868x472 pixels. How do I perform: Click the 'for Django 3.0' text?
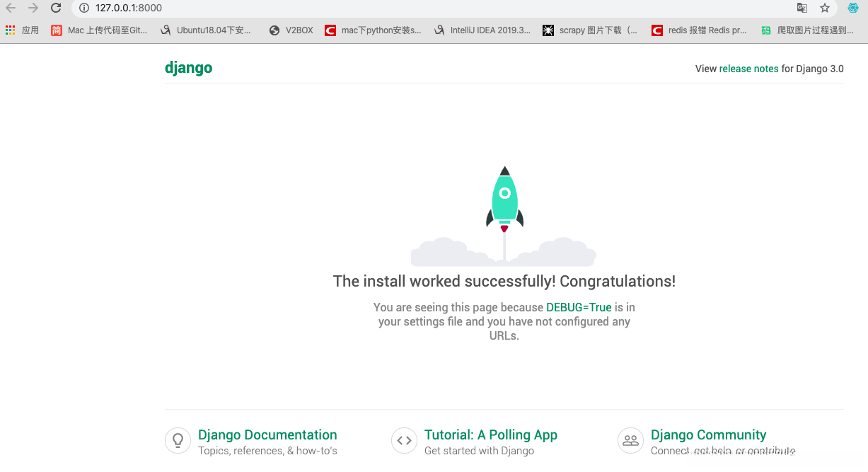click(812, 69)
